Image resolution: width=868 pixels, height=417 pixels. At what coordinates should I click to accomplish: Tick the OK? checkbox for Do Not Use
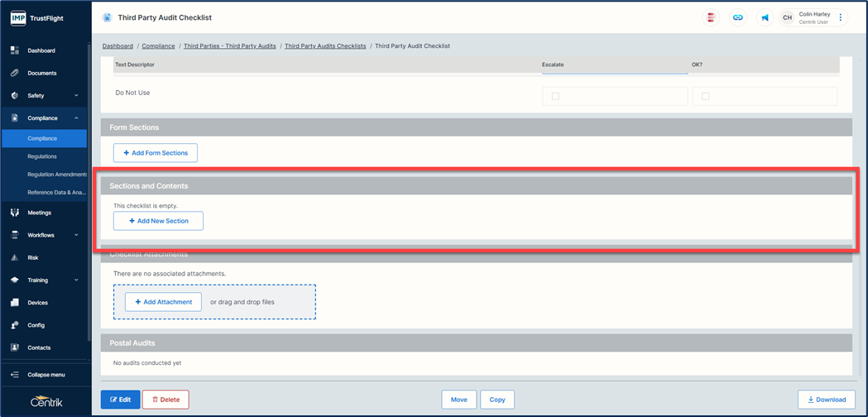point(705,96)
